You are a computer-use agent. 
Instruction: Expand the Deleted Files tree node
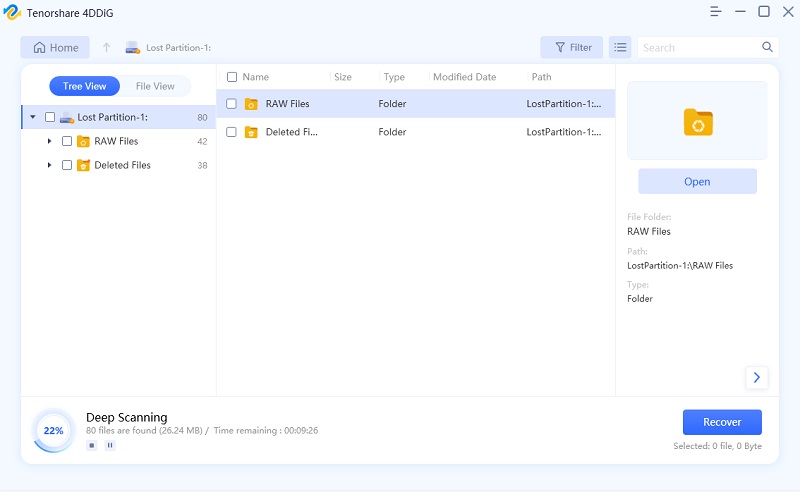tap(49, 165)
